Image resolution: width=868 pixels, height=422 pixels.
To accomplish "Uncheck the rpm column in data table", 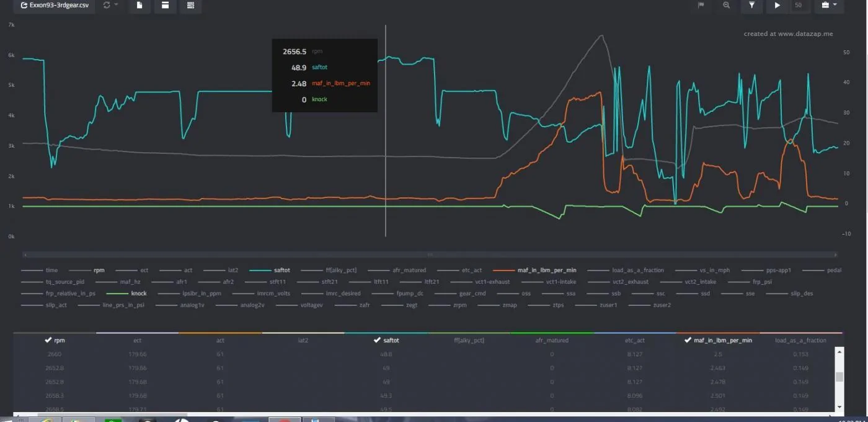I will (55, 340).
